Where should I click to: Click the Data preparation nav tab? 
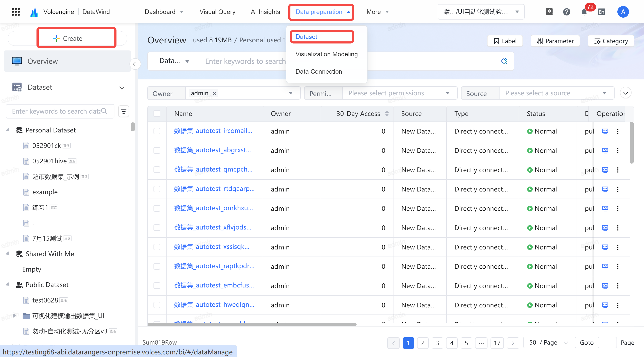tap(322, 12)
